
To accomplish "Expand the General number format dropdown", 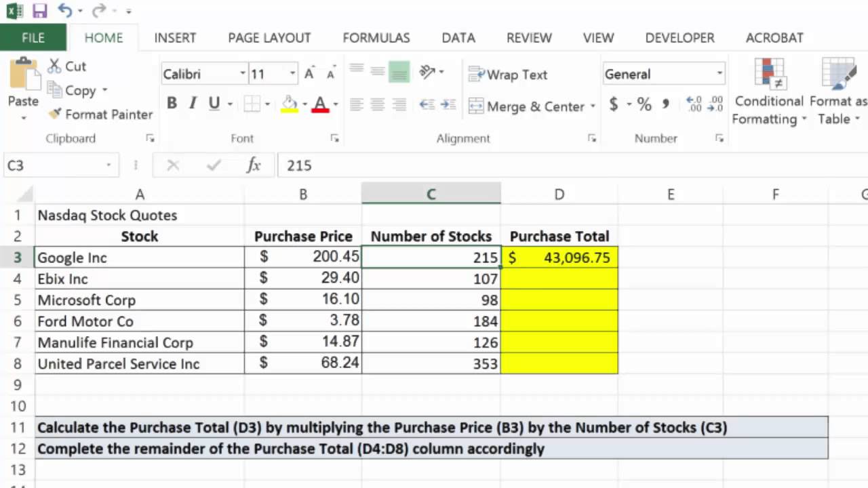I will [x=719, y=74].
